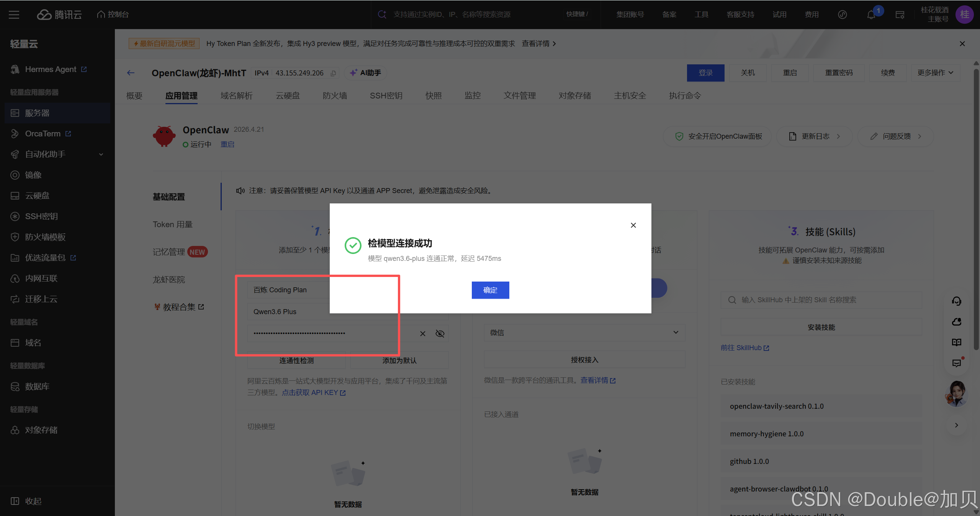Screen dimensions: 980x516
Task: Open 前往 SkillHub link
Action: click(x=744, y=348)
